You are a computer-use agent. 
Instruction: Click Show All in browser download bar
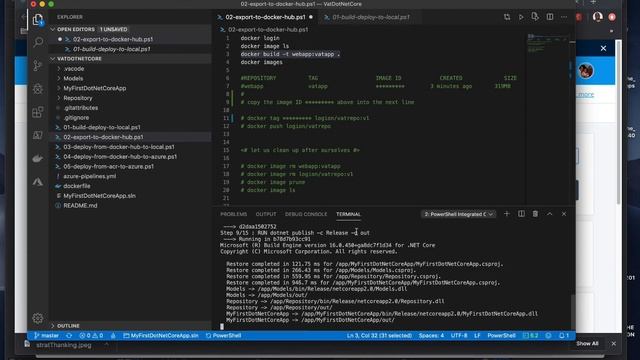click(x=587, y=344)
